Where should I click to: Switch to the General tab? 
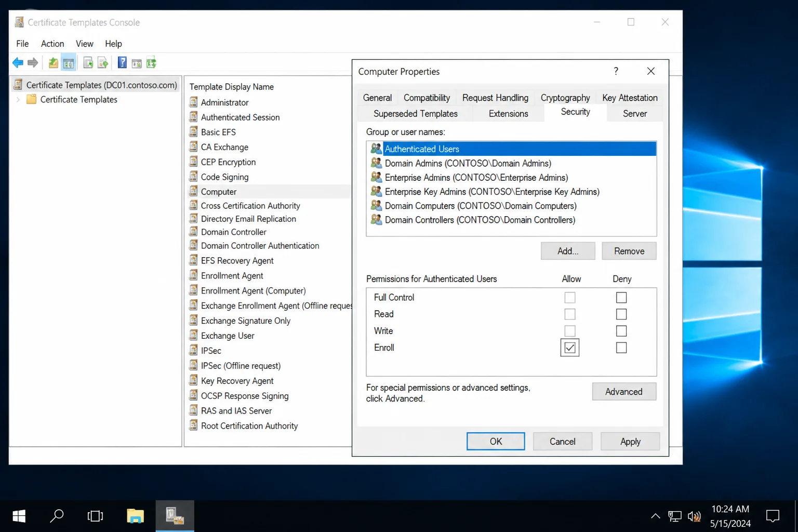click(377, 98)
